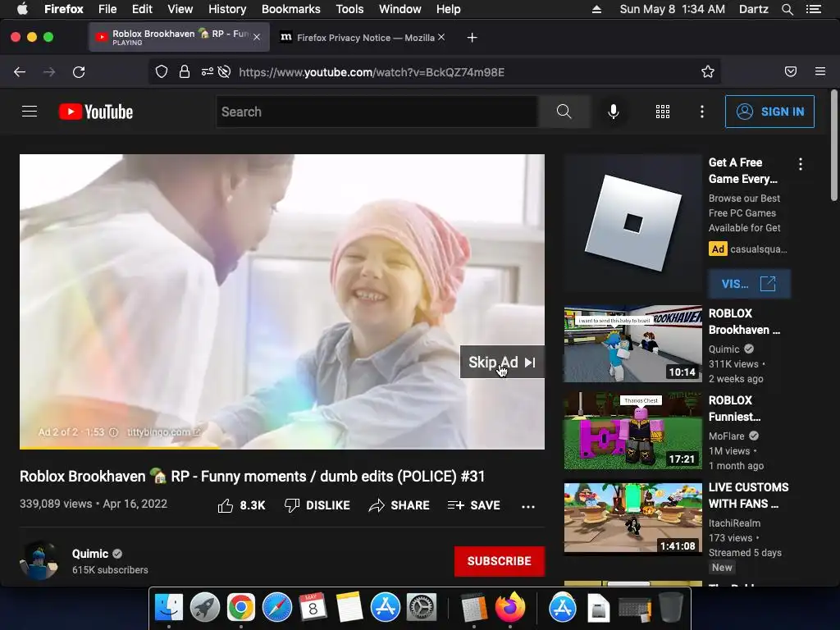Click the YouTube search magnifier button
This screenshot has width=840, height=630.
(x=564, y=112)
